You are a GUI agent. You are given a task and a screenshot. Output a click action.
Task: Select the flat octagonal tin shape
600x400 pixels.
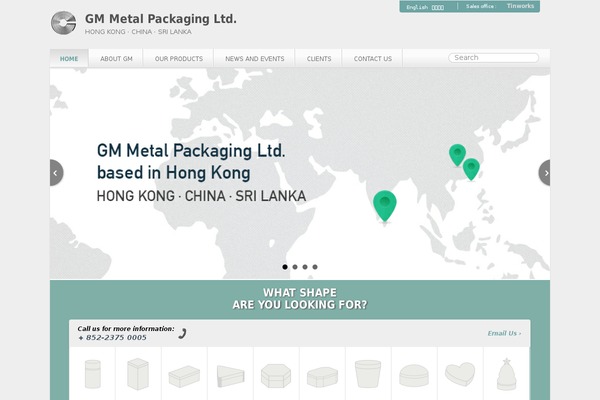pyautogui.click(x=322, y=377)
